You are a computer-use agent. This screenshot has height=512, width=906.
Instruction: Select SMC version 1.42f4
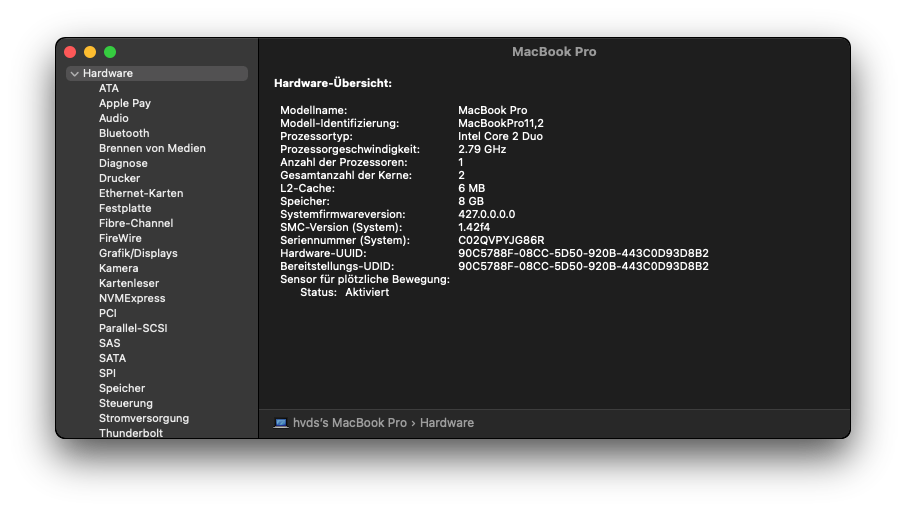[x=474, y=228]
